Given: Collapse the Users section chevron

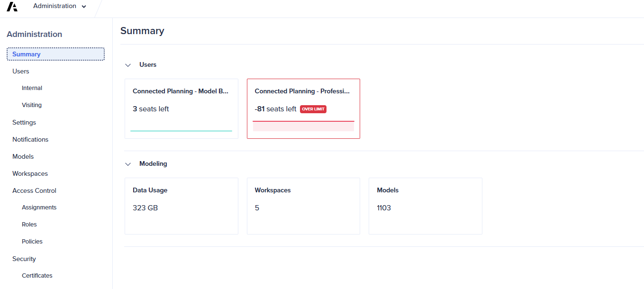Looking at the screenshot, I should [128, 65].
